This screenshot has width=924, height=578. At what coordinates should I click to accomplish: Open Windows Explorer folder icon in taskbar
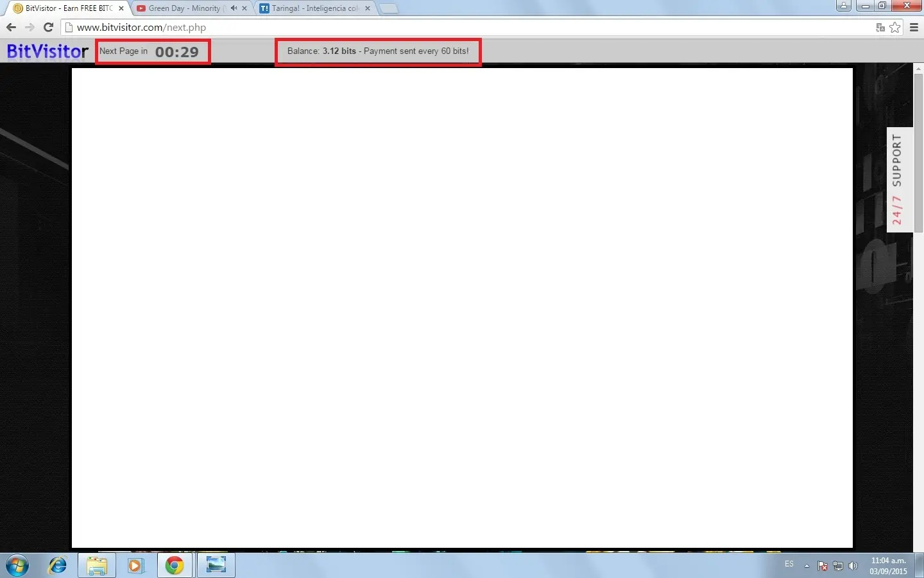97,566
